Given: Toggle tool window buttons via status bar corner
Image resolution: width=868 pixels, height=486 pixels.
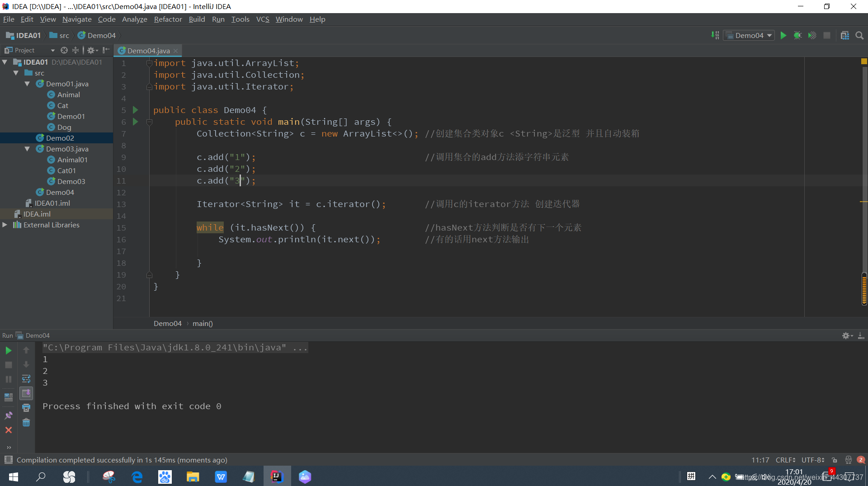Looking at the screenshot, I should 8,460.
